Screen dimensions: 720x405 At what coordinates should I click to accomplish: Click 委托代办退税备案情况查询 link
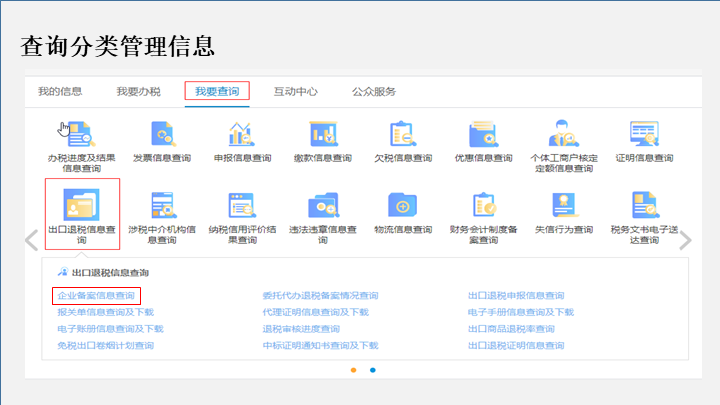[320, 295]
